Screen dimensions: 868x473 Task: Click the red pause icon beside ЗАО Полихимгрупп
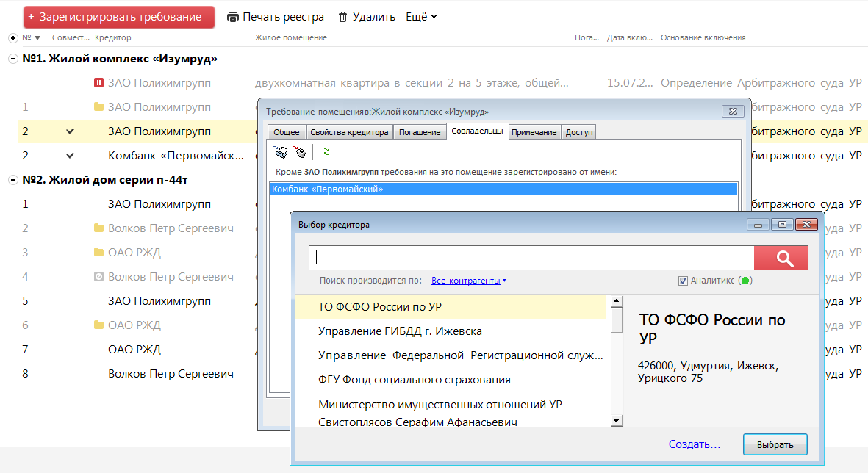(x=99, y=83)
